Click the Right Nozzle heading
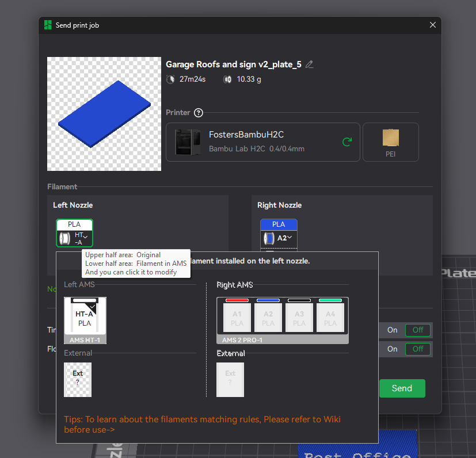The image size is (476, 458). coord(280,205)
